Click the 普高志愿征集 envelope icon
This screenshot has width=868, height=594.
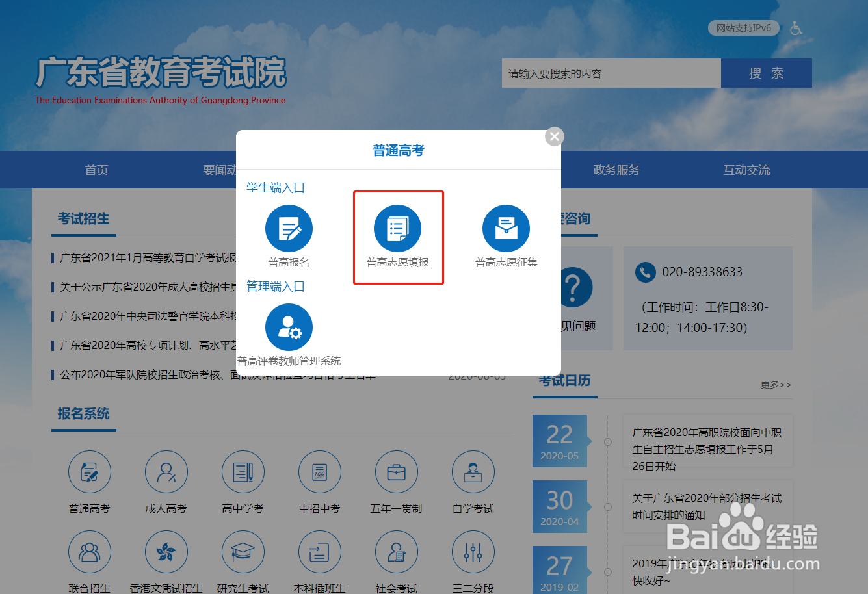pos(506,228)
